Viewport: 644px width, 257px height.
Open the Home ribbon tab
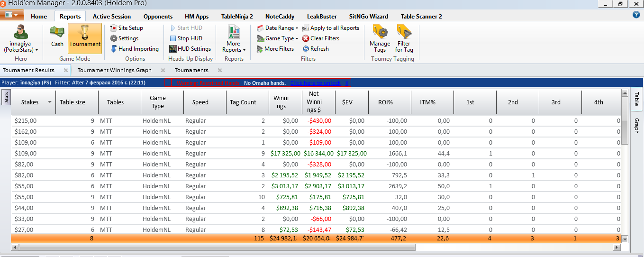point(39,16)
